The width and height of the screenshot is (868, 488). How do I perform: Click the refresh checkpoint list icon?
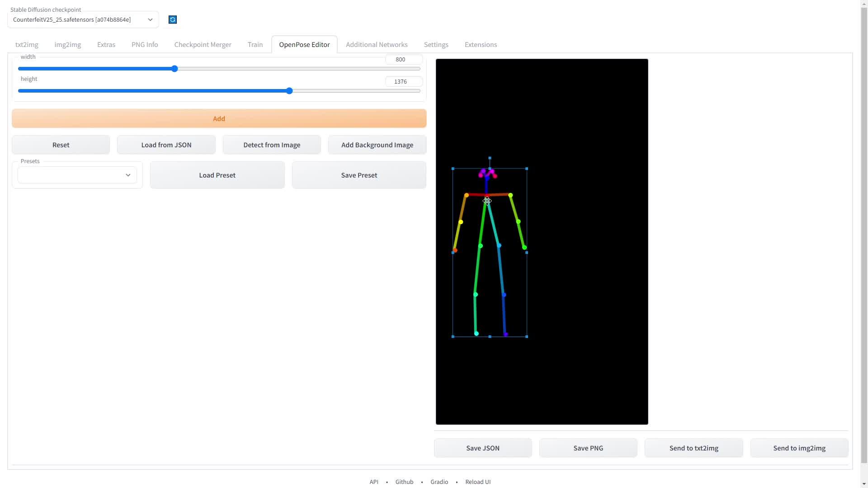point(172,19)
